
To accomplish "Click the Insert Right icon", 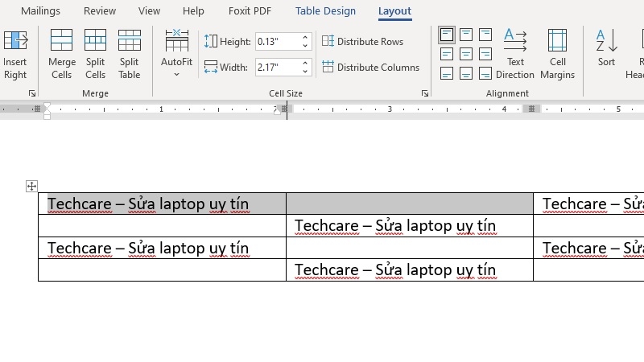I will (x=15, y=40).
